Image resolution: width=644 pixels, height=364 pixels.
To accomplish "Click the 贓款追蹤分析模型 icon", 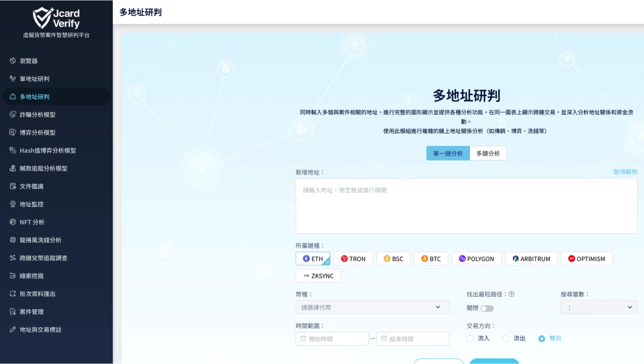I will (13, 168).
